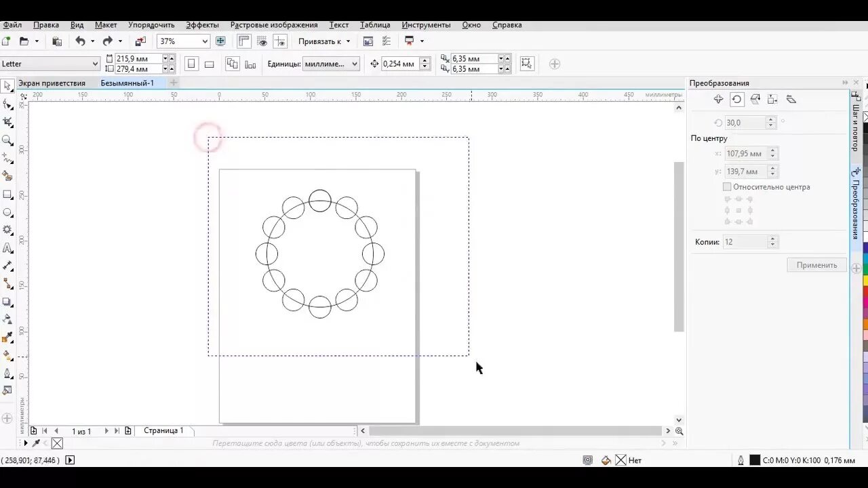Select the Freehand curve tool
Viewport: 868px width, 488px height.
[7, 159]
